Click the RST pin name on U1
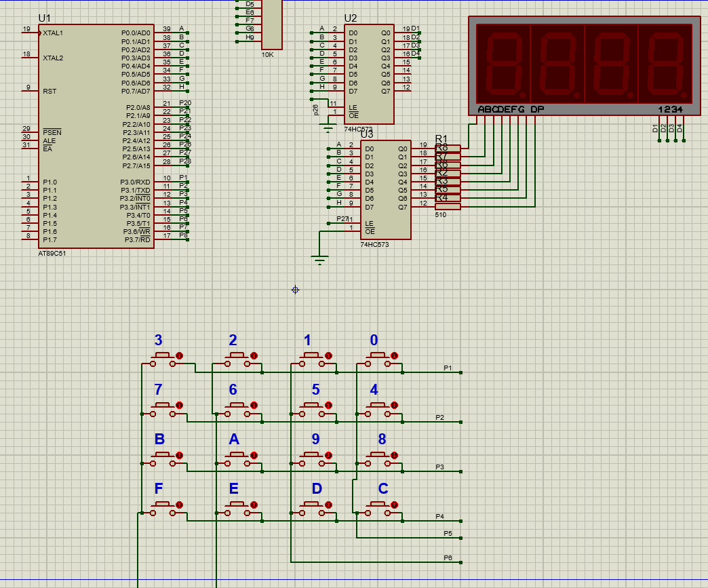Image resolution: width=708 pixels, height=588 pixels. point(50,92)
